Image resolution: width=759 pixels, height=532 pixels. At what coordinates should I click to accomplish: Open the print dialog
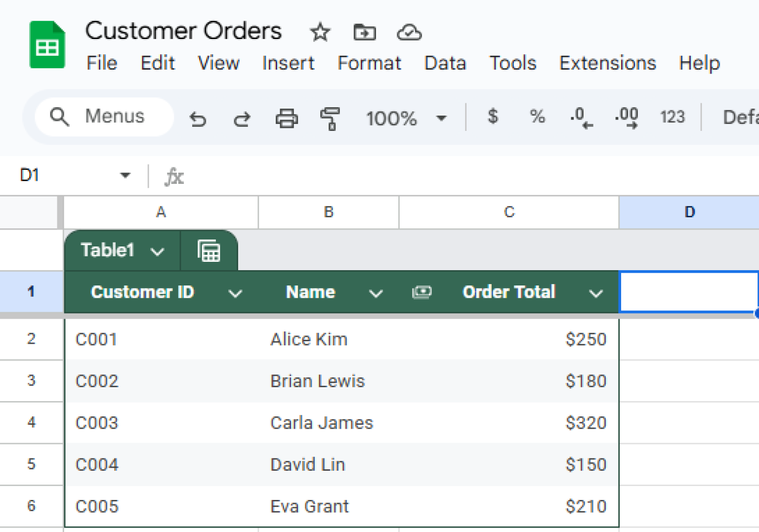[x=287, y=119]
